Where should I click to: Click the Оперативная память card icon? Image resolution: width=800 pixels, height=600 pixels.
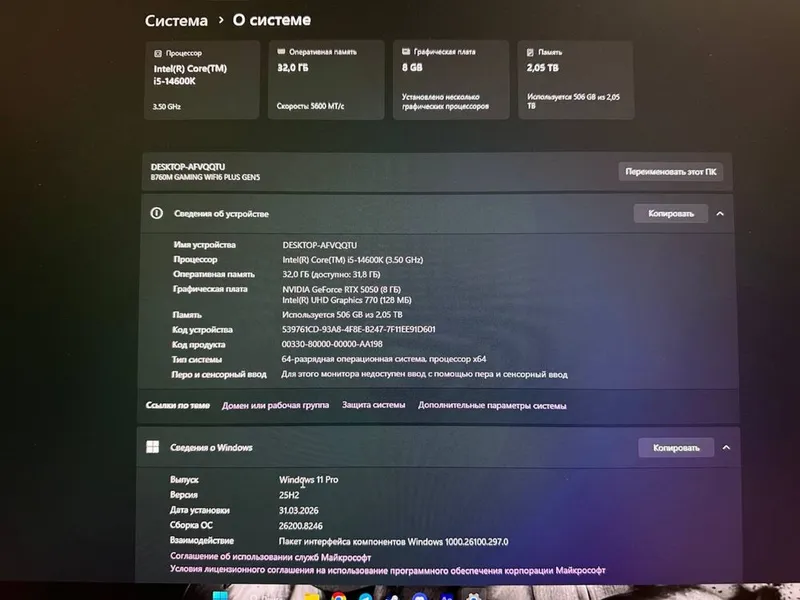point(281,52)
